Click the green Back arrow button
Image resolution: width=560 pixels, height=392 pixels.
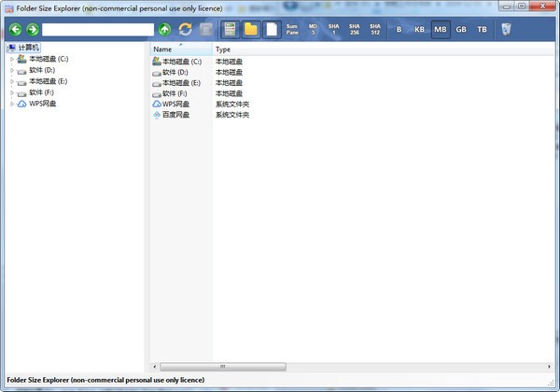click(15, 29)
